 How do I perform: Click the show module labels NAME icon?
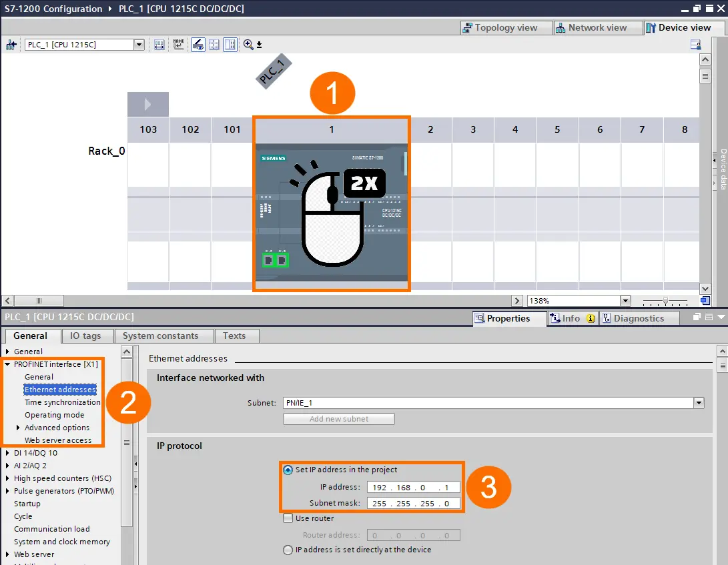pos(178,44)
